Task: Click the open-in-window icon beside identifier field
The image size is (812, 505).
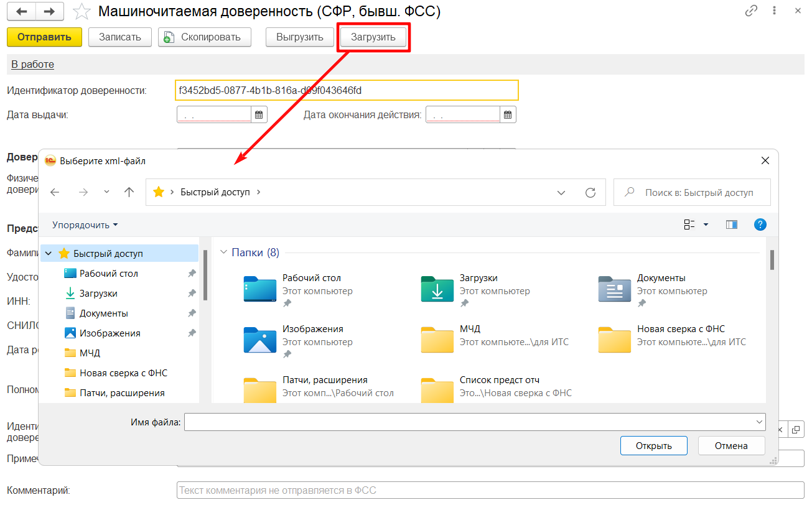Action: (796, 429)
